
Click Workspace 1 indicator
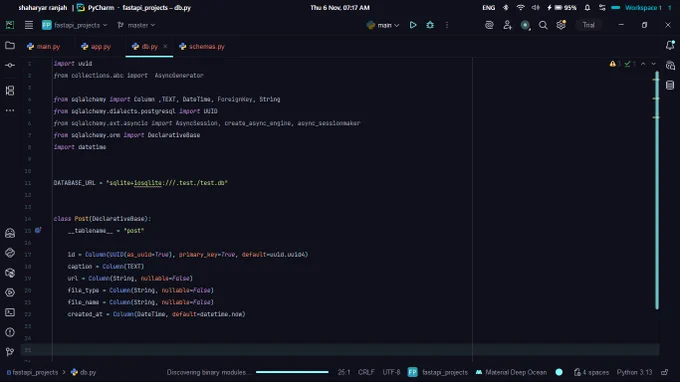[643, 7]
